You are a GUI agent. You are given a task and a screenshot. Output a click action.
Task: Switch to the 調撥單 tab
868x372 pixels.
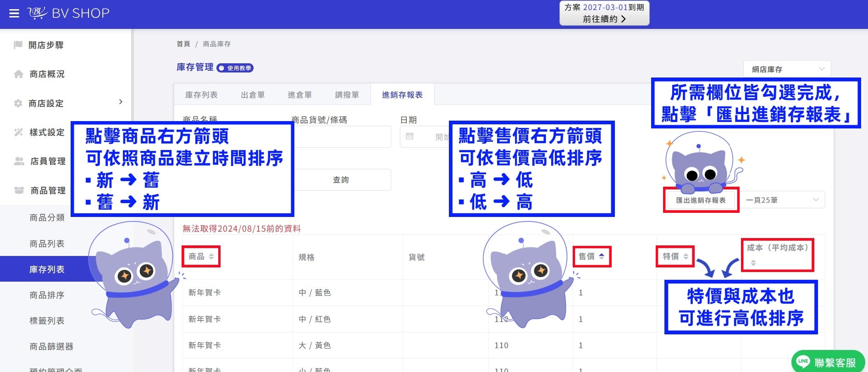[x=347, y=95]
